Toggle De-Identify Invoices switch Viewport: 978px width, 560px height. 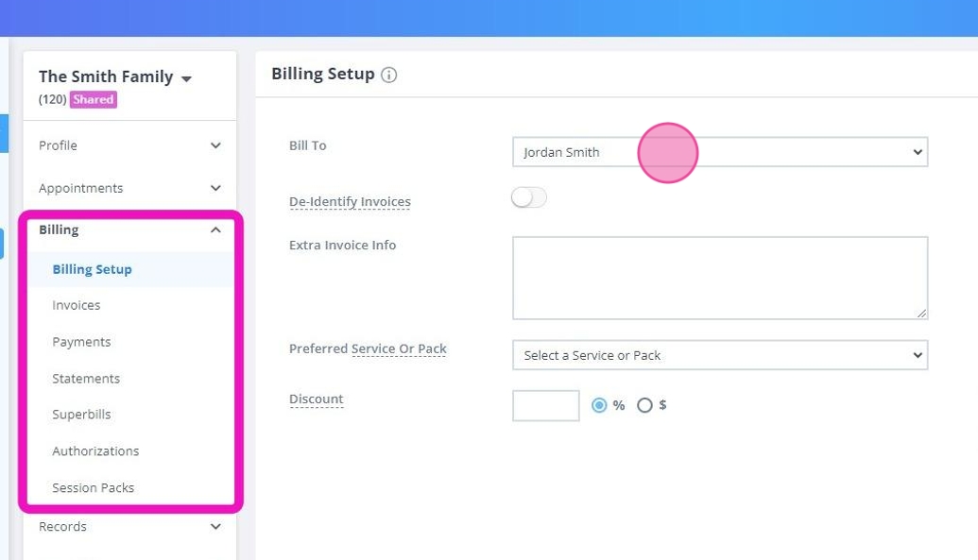529,197
